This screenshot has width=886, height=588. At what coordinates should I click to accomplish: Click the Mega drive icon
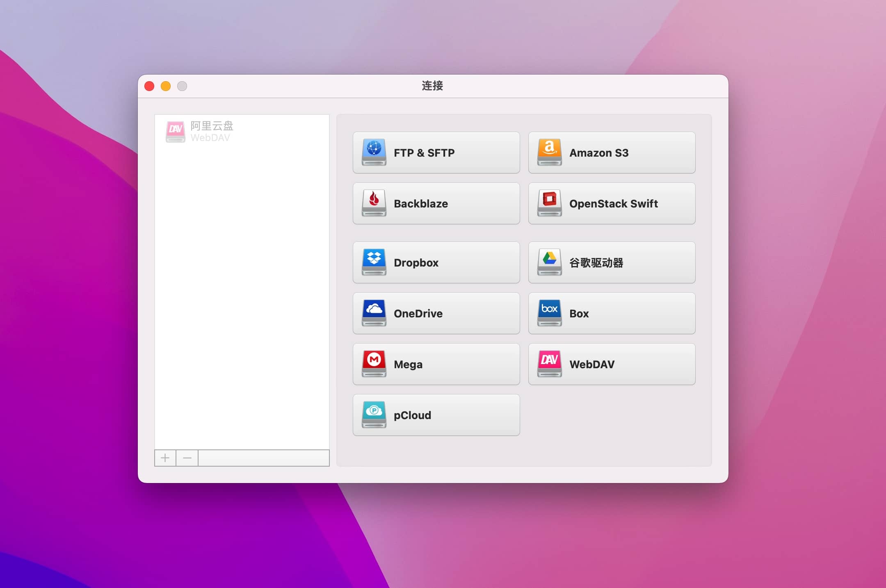[x=374, y=364]
